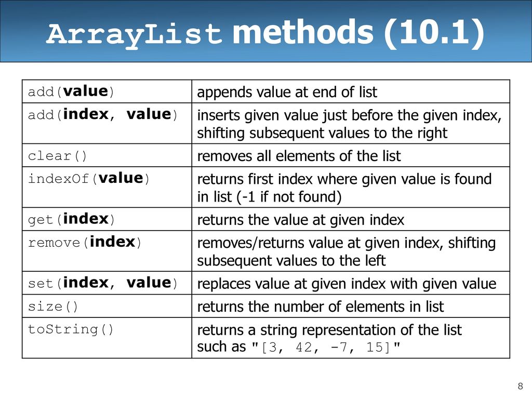Select the 'indexOf(value)' method cell

point(107,187)
